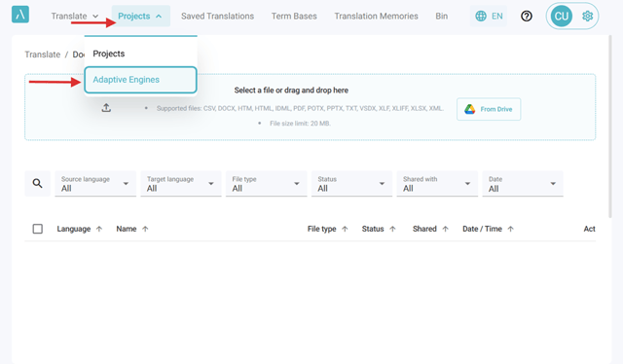
Task: Click the Shared column header
Action: pos(424,229)
